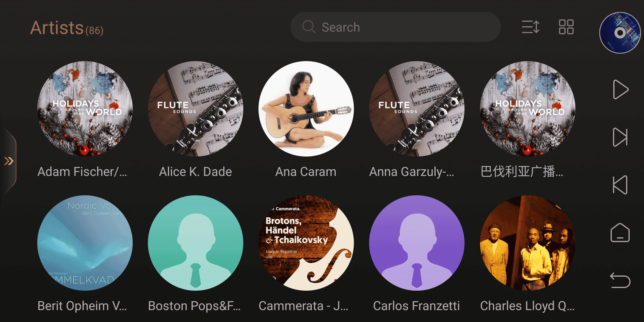
Task: Click into the Search field
Action: (395, 27)
